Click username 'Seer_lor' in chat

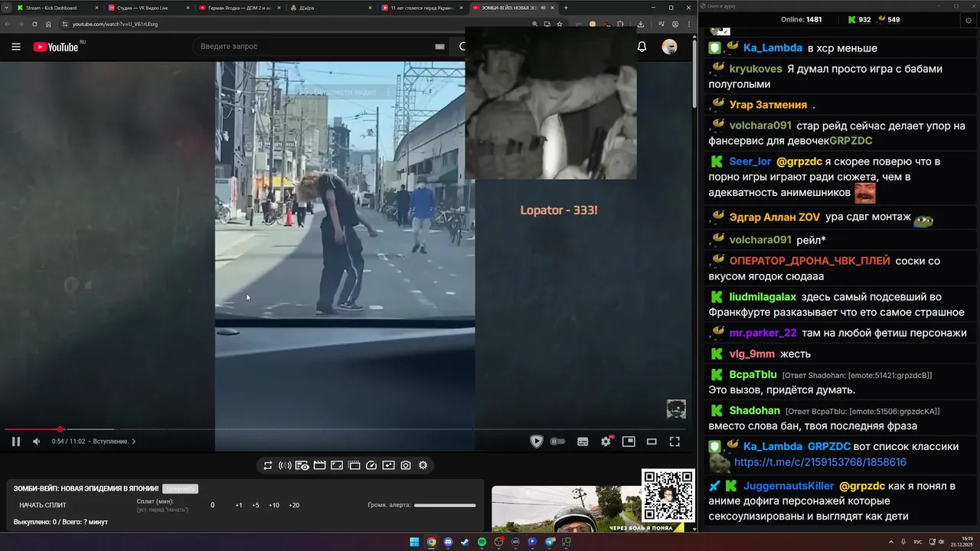click(750, 161)
